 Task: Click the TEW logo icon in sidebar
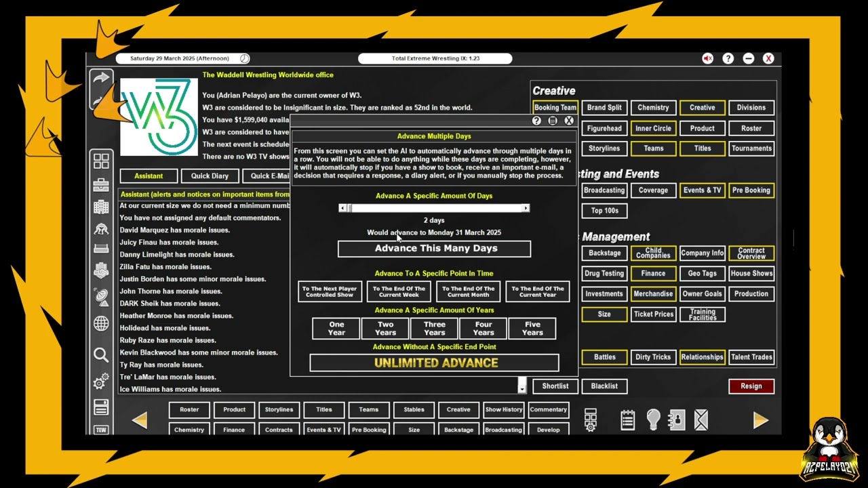click(101, 430)
